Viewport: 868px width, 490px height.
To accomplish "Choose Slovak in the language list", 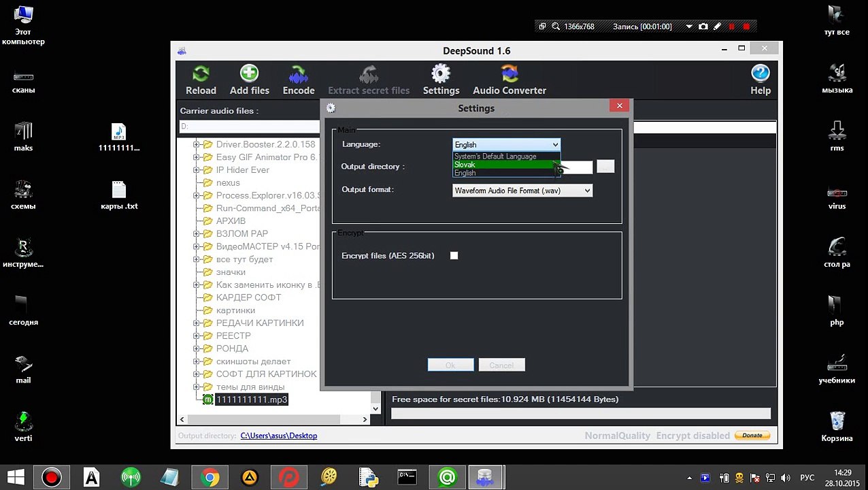I will tap(506, 165).
